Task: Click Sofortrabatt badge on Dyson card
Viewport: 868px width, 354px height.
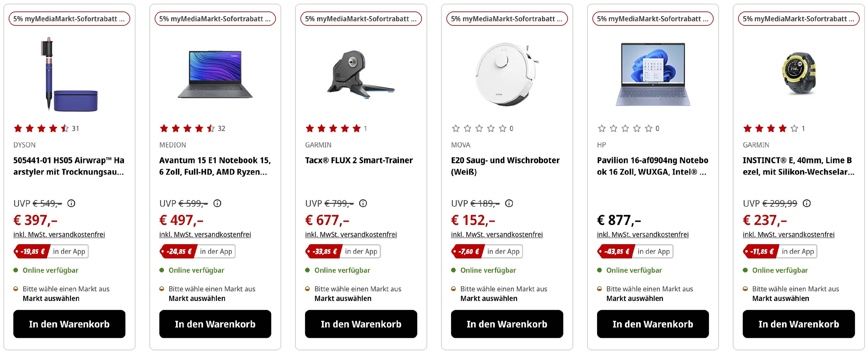Action: pos(69,19)
